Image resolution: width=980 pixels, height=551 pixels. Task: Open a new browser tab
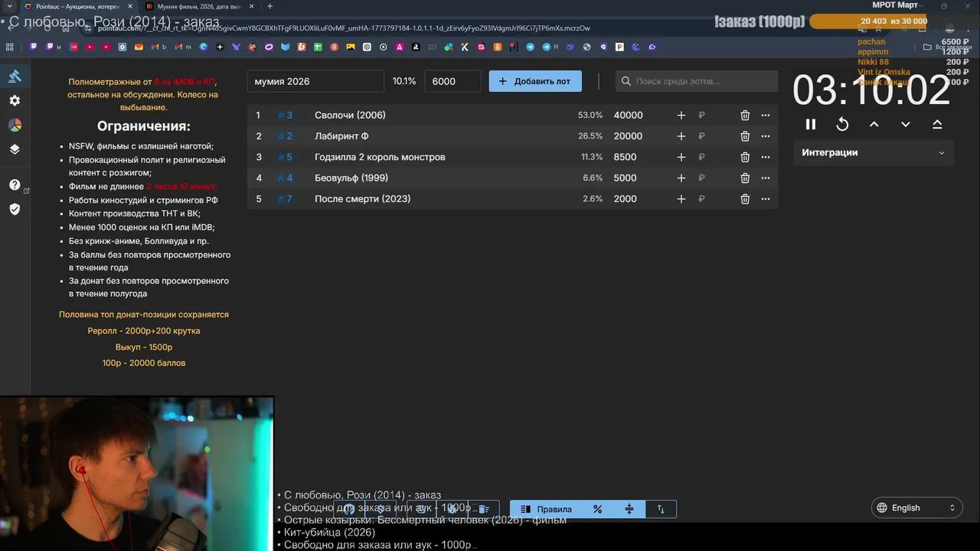[x=269, y=6]
